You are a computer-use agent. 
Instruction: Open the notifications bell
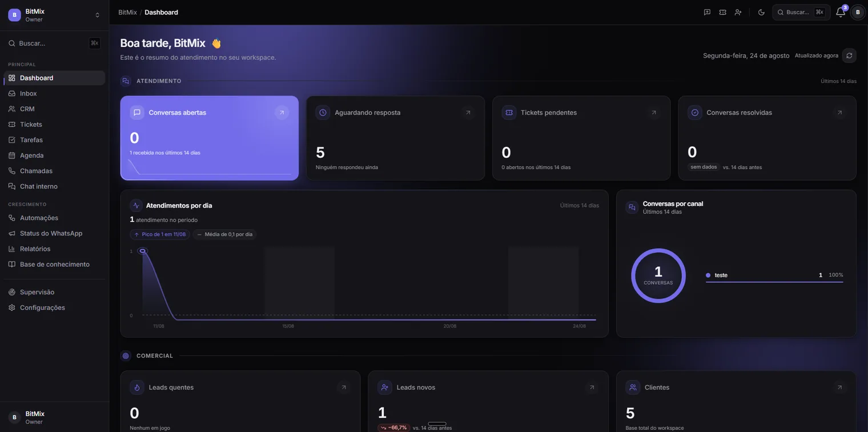841,12
